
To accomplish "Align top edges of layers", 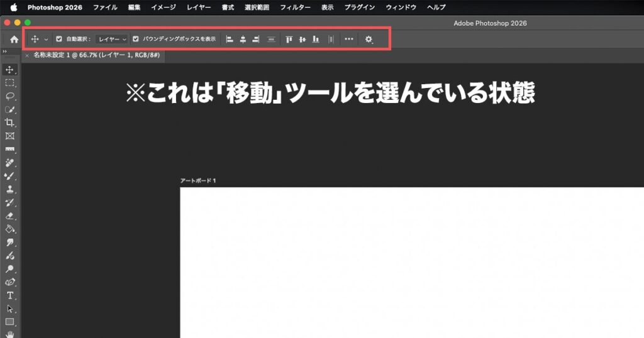I will pyautogui.click(x=289, y=40).
